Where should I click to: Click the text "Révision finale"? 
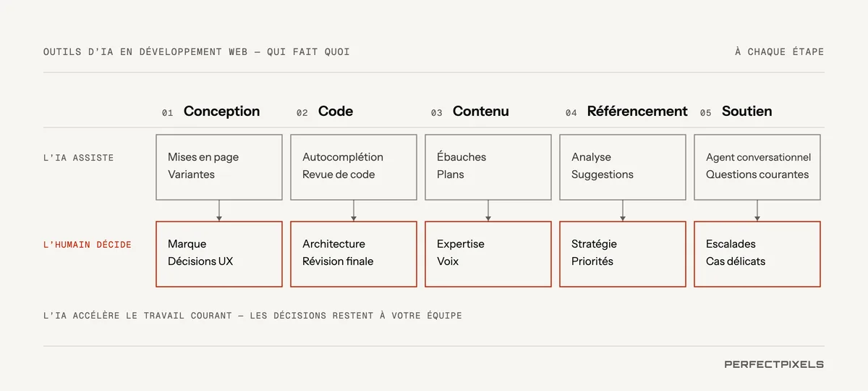point(338,261)
